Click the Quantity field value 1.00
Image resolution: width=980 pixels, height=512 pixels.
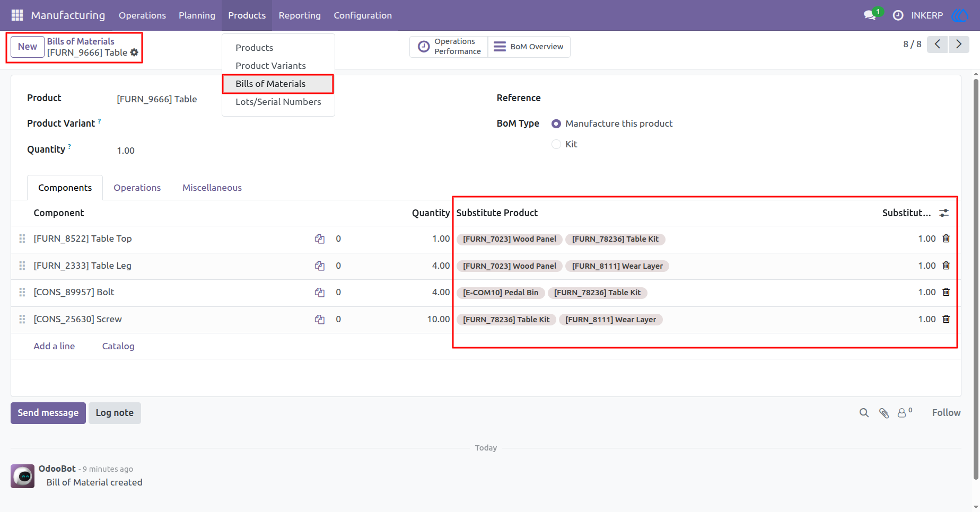[126, 151]
